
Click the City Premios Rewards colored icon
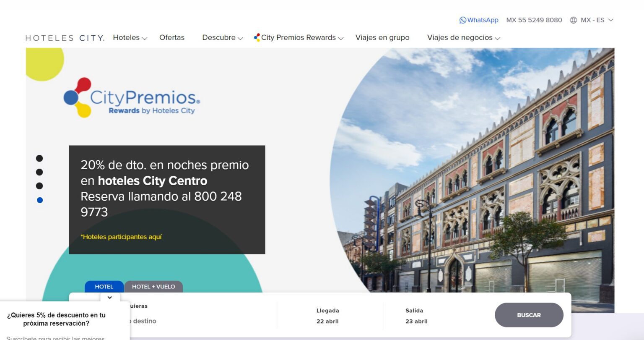[x=257, y=37]
